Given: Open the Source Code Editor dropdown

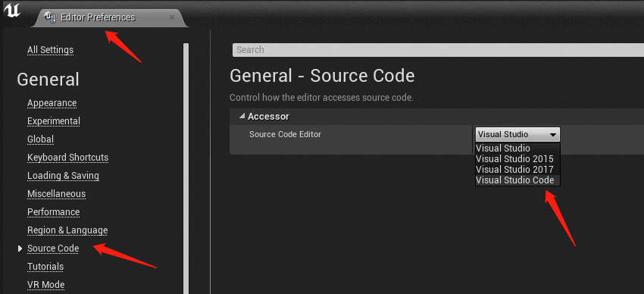Looking at the screenshot, I should point(517,134).
